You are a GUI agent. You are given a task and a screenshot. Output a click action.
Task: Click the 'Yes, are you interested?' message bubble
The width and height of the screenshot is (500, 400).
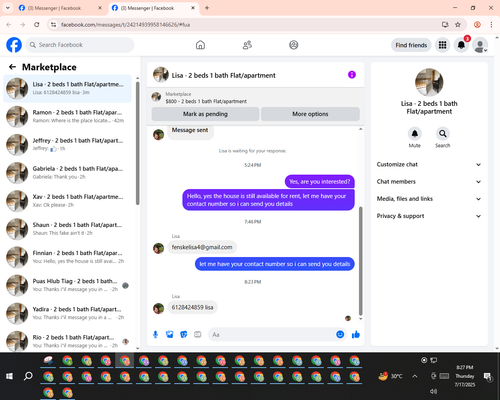(x=320, y=182)
